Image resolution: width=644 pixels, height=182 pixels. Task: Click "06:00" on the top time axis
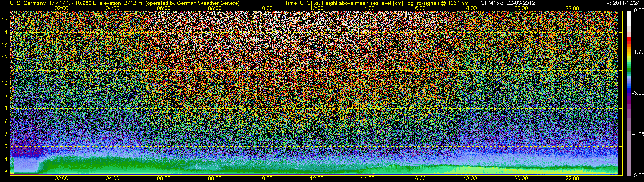pyautogui.click(x=164, y=8)
